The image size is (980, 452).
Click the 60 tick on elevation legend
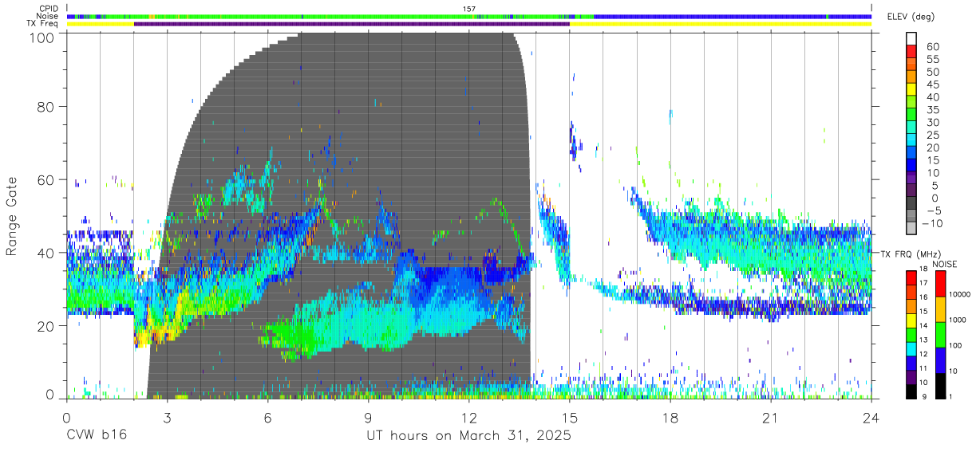coord(932,46)
